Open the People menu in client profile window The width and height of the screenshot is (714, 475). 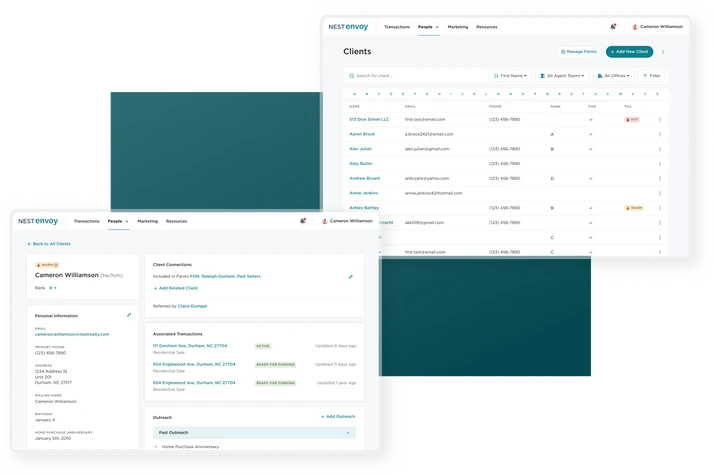(118, 221)
